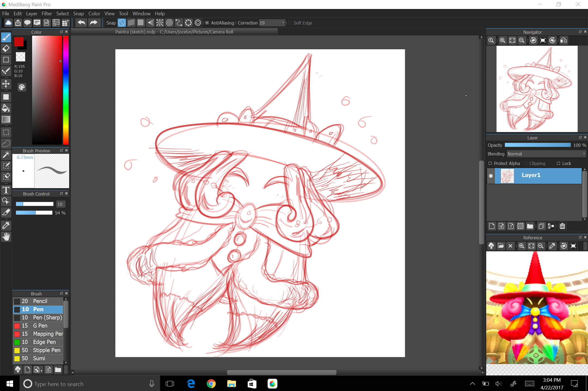Toggle the crisscross grid snap guide
588x391 pixels.
pos(141,23)
